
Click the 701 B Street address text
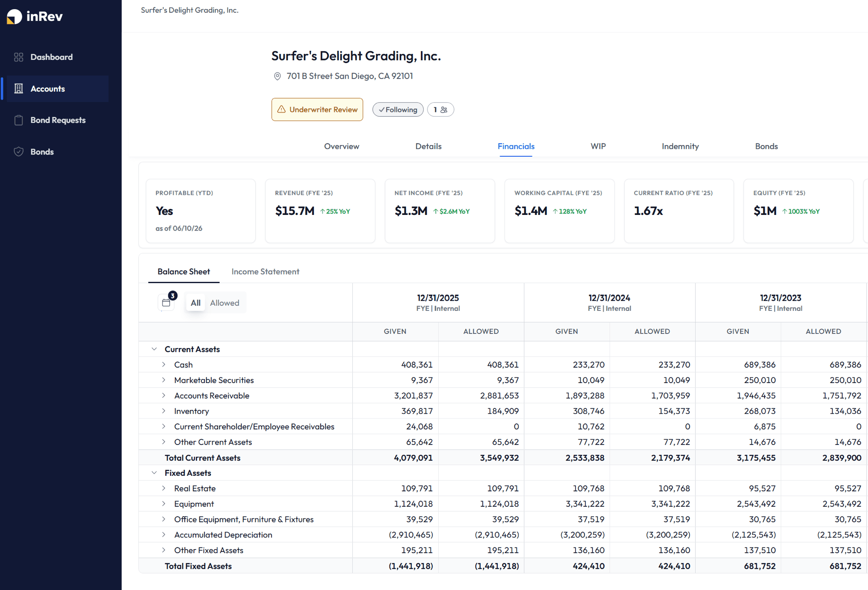349,76
